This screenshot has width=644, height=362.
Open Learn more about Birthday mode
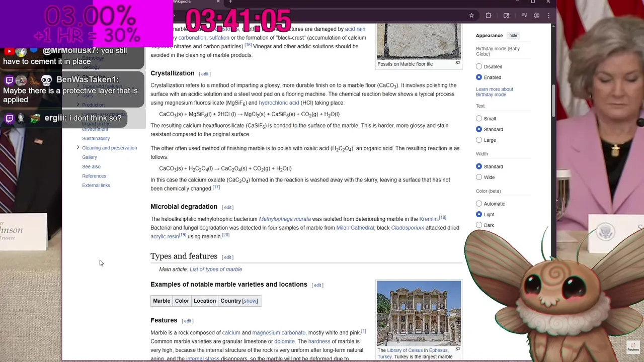coord(495,92)
